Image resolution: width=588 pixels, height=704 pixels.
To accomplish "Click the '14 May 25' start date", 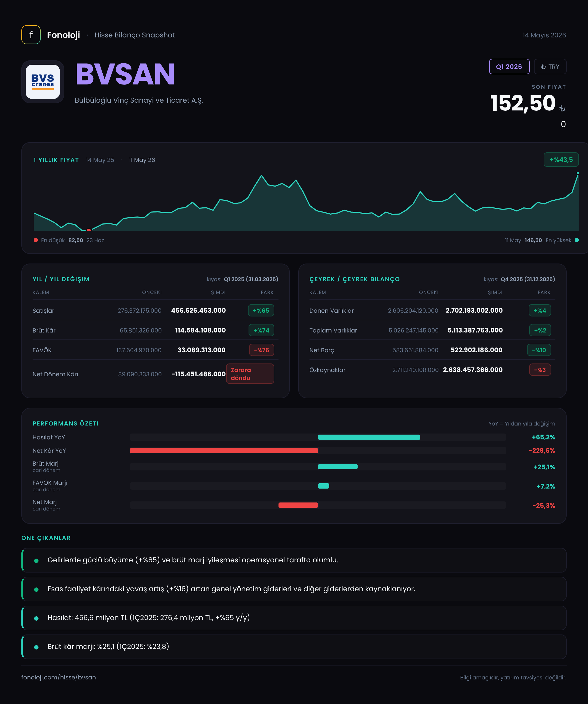I will point(100,160).
